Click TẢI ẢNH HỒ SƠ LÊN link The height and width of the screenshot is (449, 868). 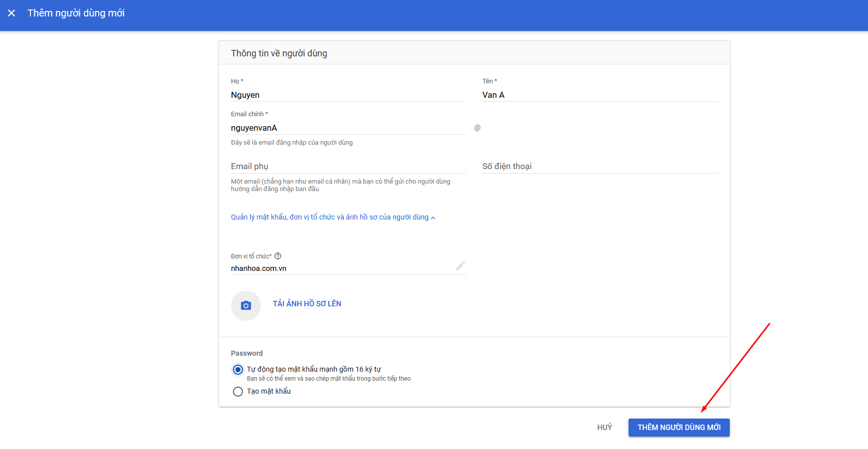[307, 304]
